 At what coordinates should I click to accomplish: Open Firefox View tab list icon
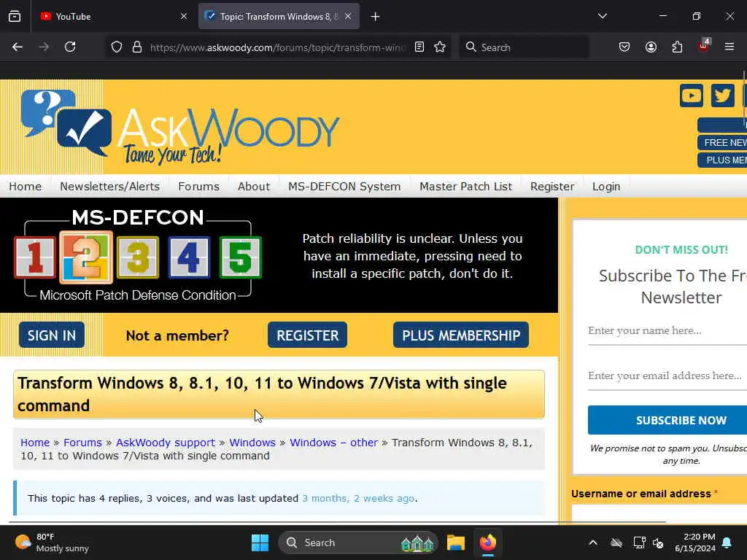click(x=15, y=16)
